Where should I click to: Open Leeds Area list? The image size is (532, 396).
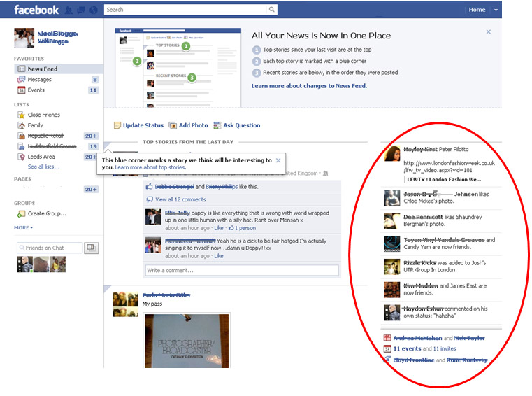click(x=41, y=157)
